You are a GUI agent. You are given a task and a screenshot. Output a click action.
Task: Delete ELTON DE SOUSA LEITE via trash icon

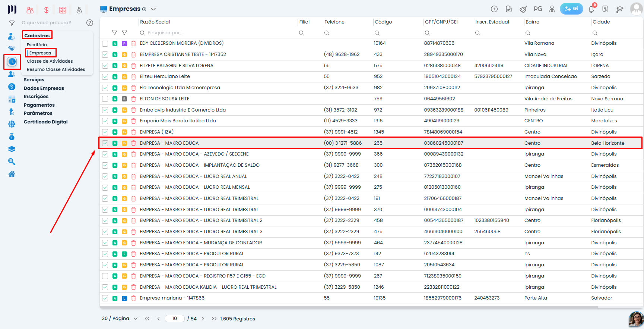tap(133, 99)
